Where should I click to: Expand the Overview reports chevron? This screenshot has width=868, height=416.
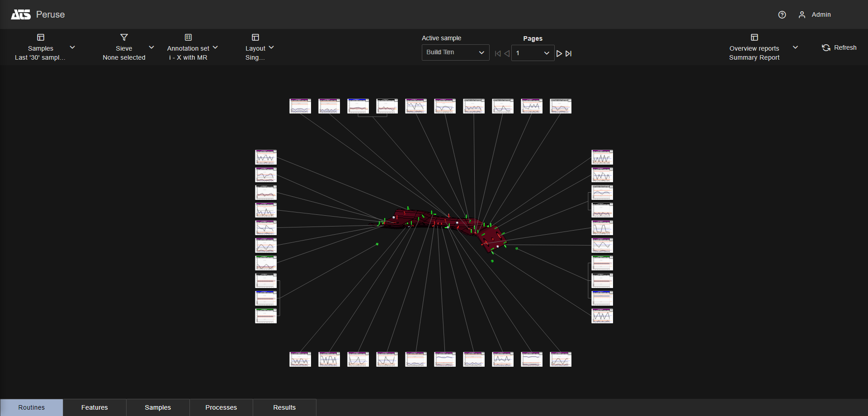795,47
